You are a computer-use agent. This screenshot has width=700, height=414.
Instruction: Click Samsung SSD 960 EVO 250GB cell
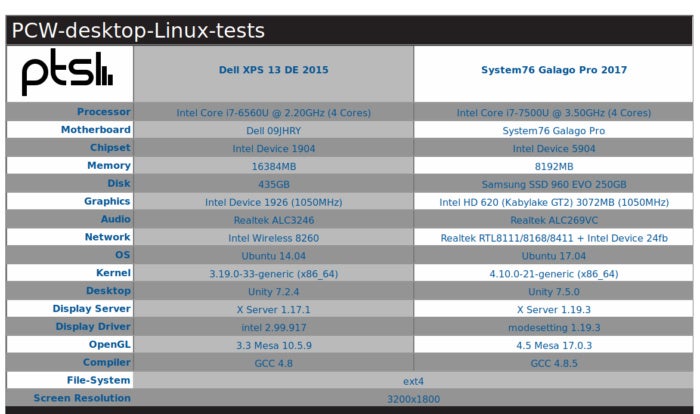point(554,184)
